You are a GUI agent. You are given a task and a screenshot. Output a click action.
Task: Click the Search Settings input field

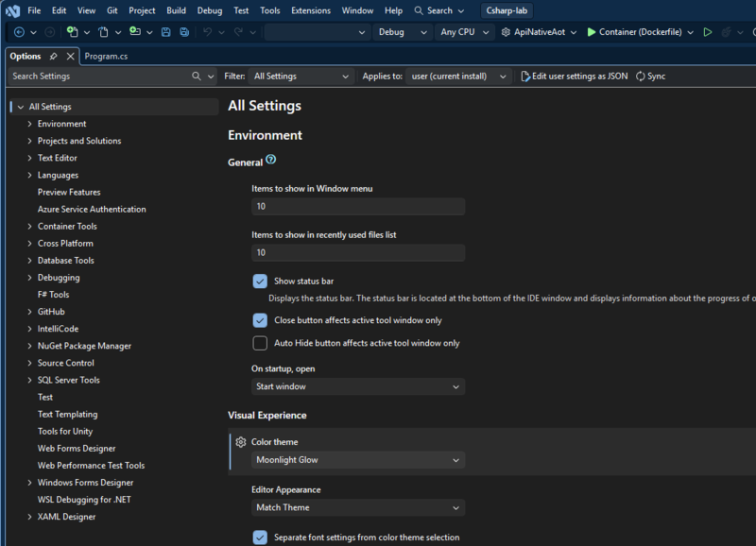click(100, 77)
